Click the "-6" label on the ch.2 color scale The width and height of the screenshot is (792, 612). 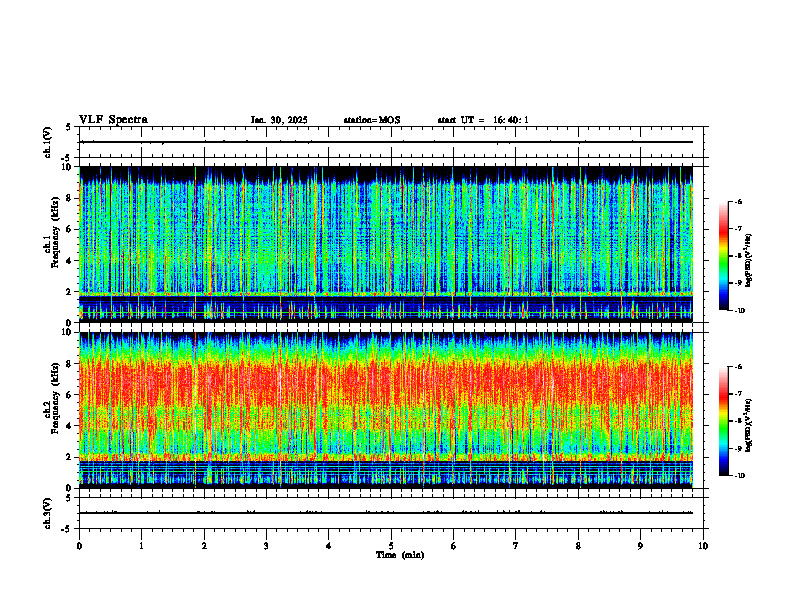pos(738,367)
